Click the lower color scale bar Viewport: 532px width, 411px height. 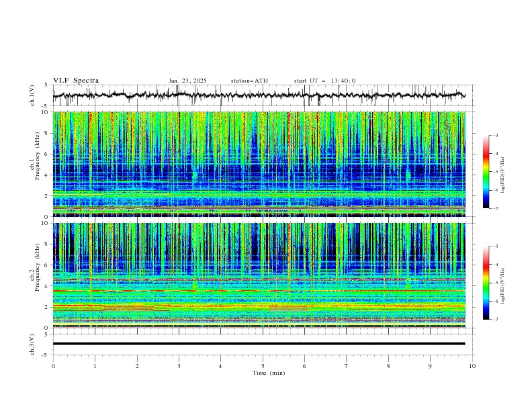pos(486,283)
